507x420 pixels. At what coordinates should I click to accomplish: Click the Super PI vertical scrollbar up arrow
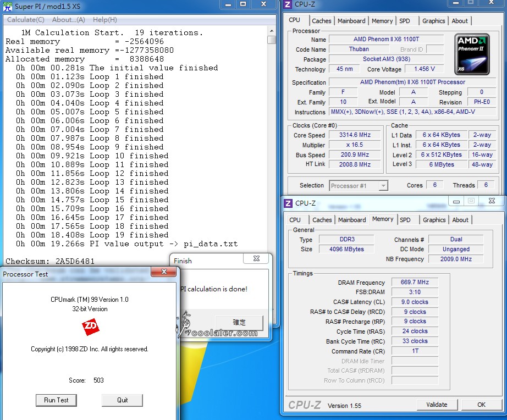click(x=272, y=31)
